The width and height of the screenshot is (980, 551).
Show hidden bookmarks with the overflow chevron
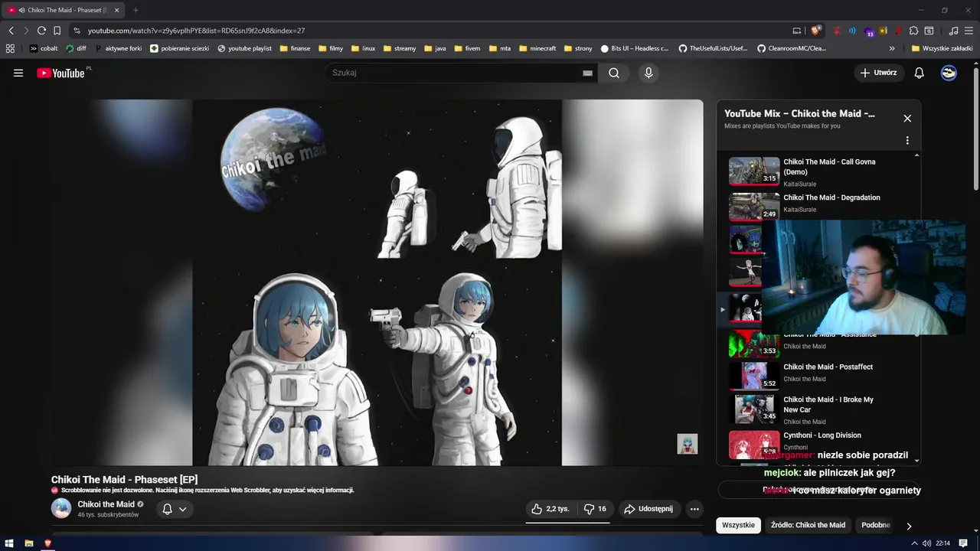tap(892, 48)
